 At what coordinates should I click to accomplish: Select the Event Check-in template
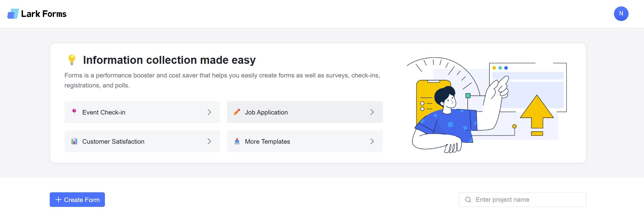click(x=104, y=112)
